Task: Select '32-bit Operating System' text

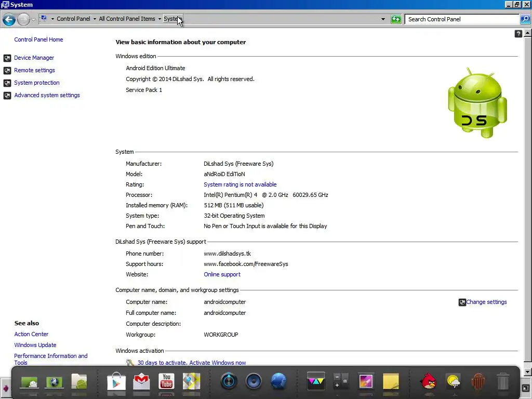Action: pos(234,216)
